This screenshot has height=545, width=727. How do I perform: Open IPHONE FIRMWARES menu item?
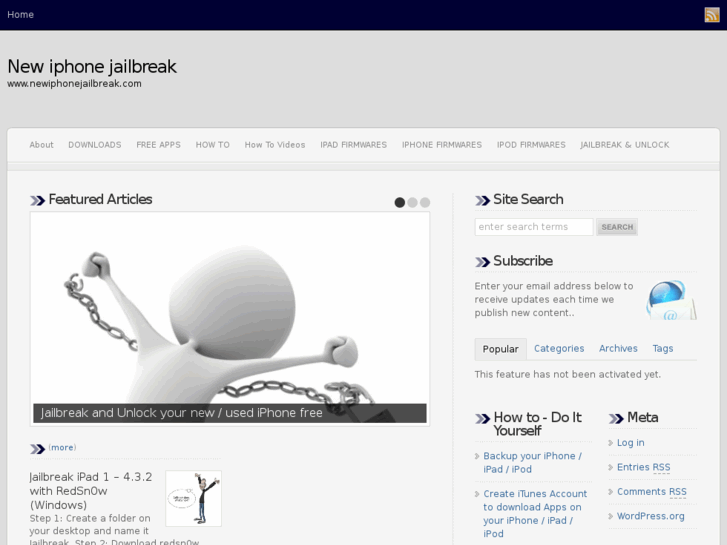click(x=442, y=145)
